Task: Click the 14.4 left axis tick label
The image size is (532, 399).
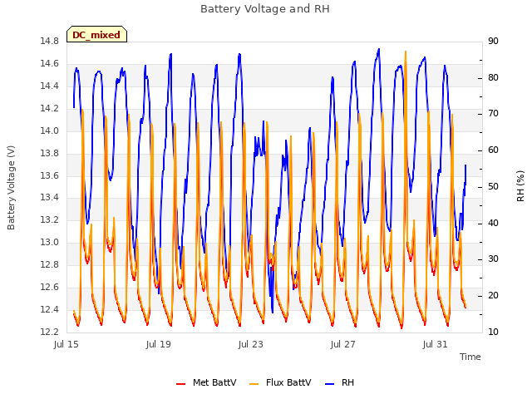Action: [50, 86]
